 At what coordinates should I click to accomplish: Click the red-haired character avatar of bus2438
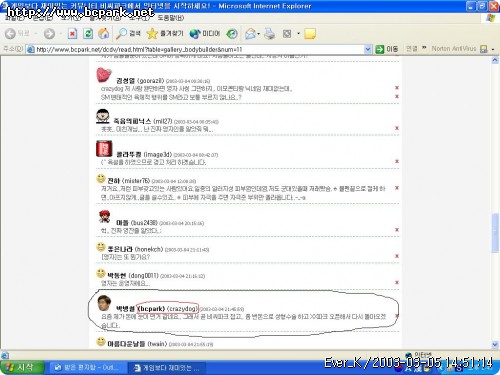105,217
